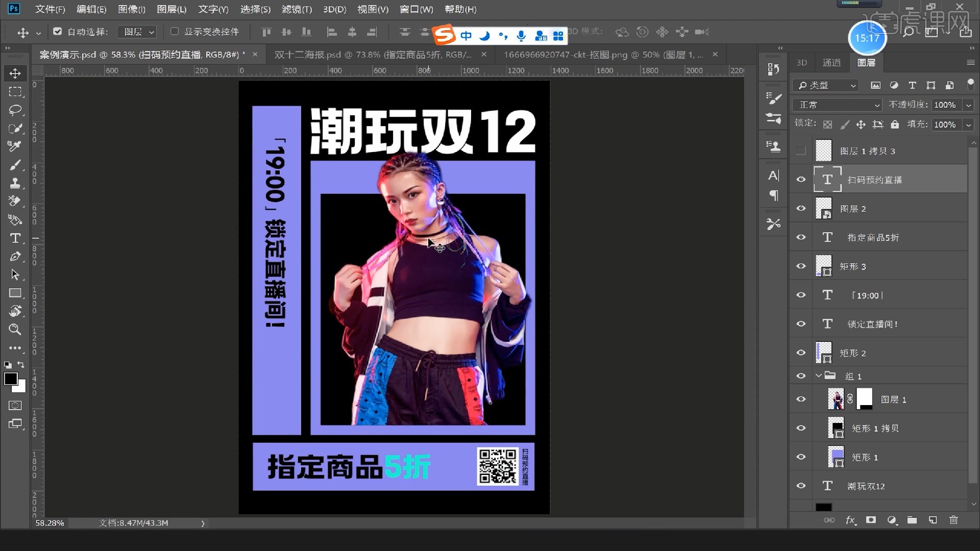
Task: Open the blend mode 正常 dropdown
Action: click(838, 105)
